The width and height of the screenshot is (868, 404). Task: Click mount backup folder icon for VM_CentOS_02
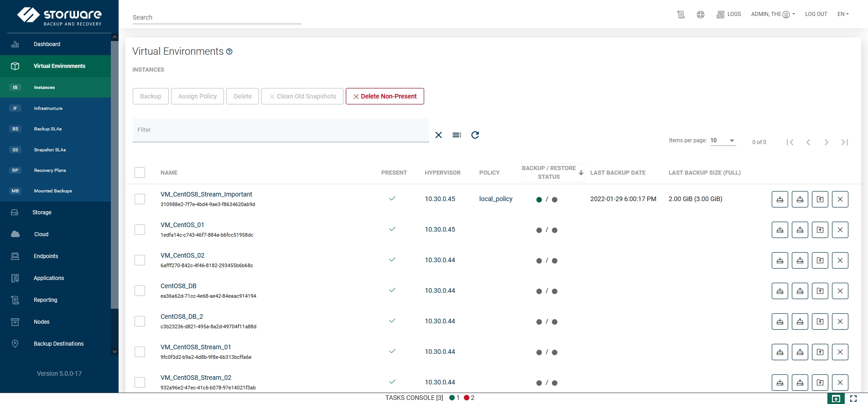(820, 260)
